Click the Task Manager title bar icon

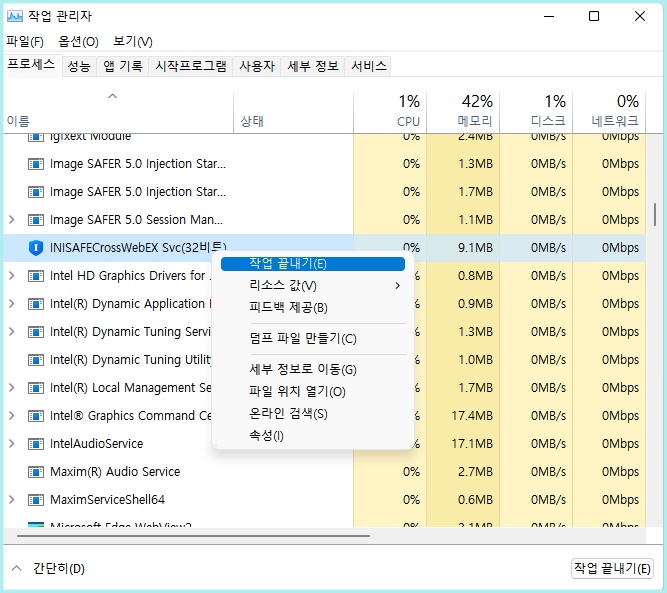pyautogui.click(x=15, y=16)
